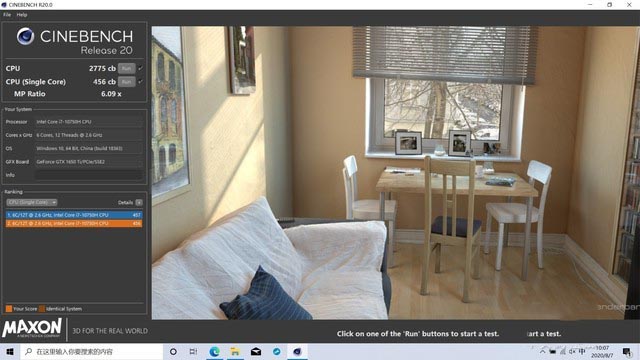Select the orange ranking entry scoring 456

(74, 223)
